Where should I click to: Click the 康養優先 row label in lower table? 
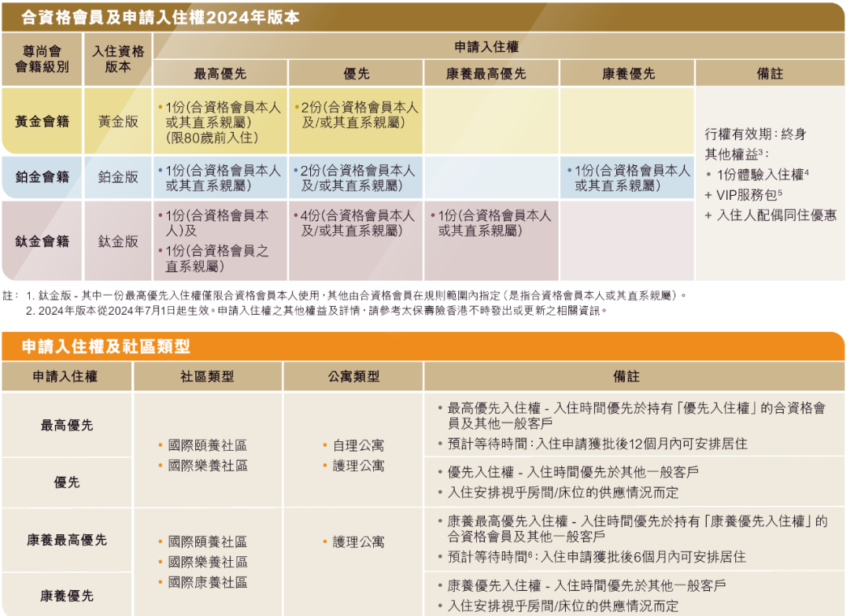66,596
